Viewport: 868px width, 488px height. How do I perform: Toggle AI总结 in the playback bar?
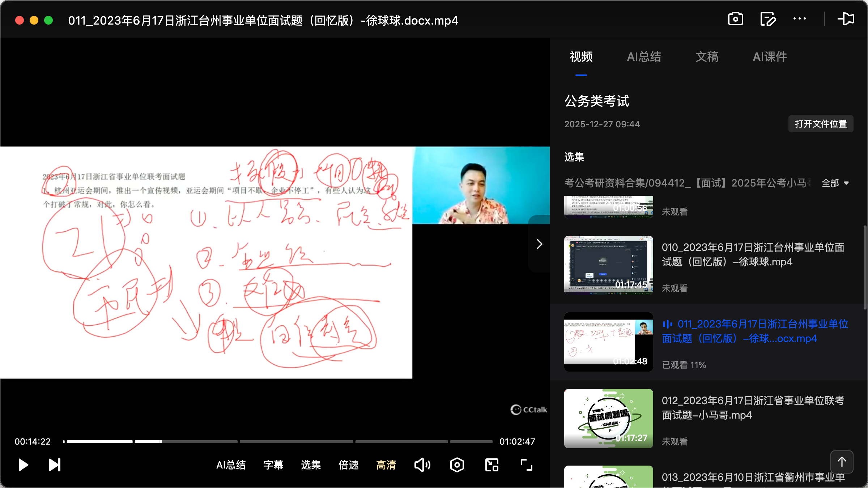pyautogui.click(x=231, y=465)
